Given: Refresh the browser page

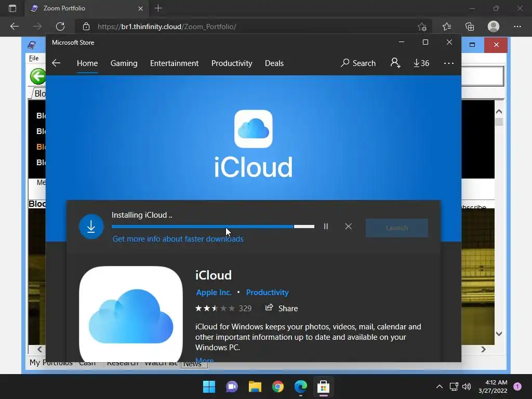Looking at the screenshot, I should pos(60,26).
